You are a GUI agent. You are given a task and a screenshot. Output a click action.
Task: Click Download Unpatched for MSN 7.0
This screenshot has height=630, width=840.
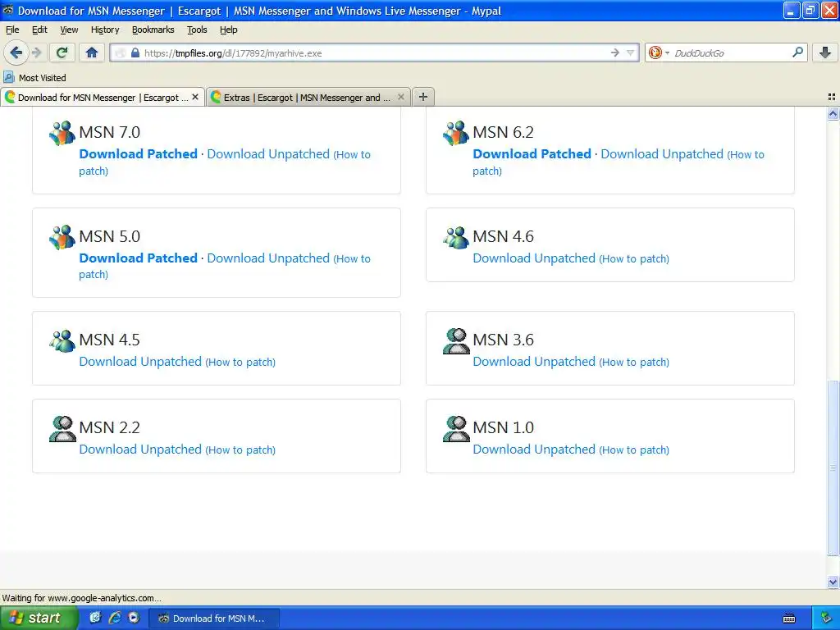[268, 153]
